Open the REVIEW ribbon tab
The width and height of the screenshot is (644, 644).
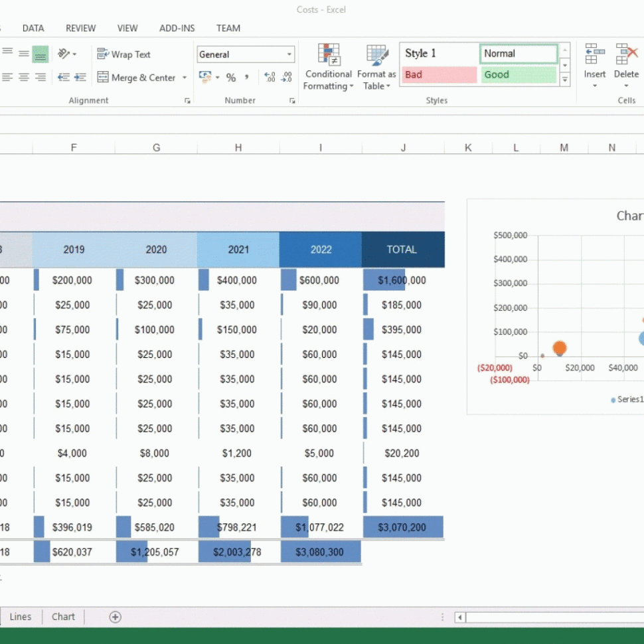[80, 28]
